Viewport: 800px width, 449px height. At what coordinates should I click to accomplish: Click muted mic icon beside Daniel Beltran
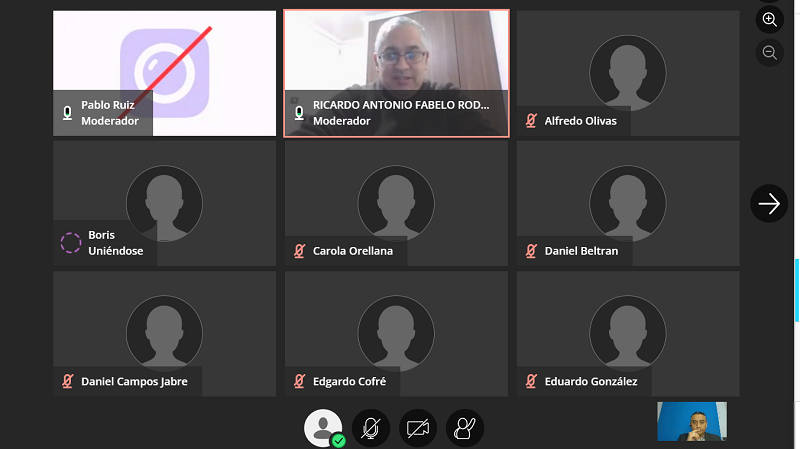(531, 251)
